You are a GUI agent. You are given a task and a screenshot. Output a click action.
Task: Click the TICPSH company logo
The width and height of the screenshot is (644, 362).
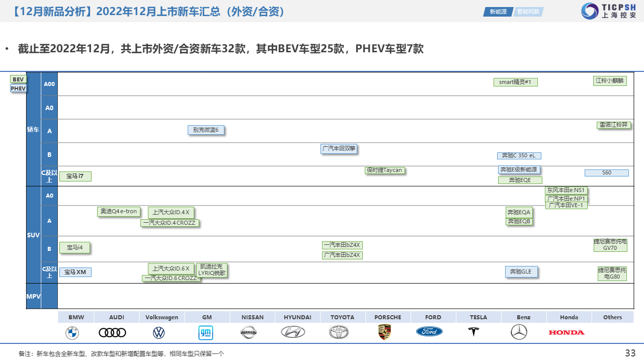[x=608, y=11]
